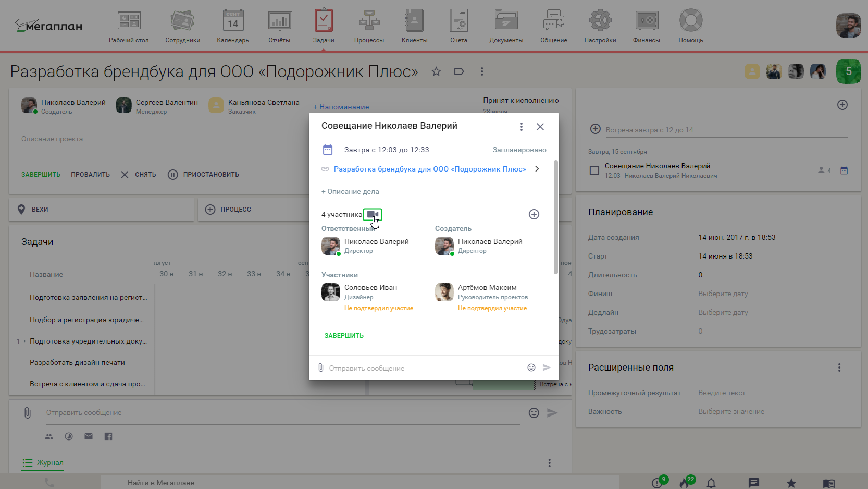Open task Разработать дизайн печати
Screen dimensions: 868x489
point(77,362)
